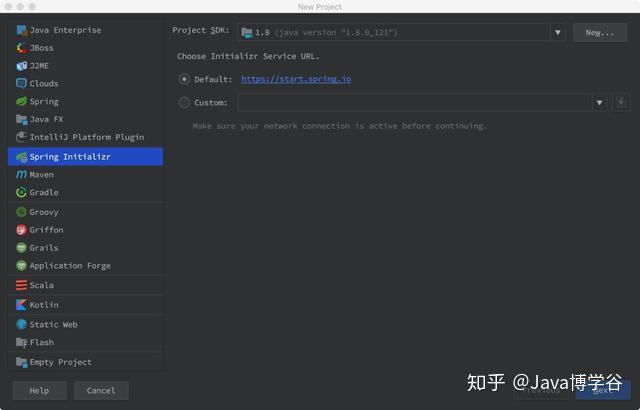Click the Static Web globe icon

point(22,324)
